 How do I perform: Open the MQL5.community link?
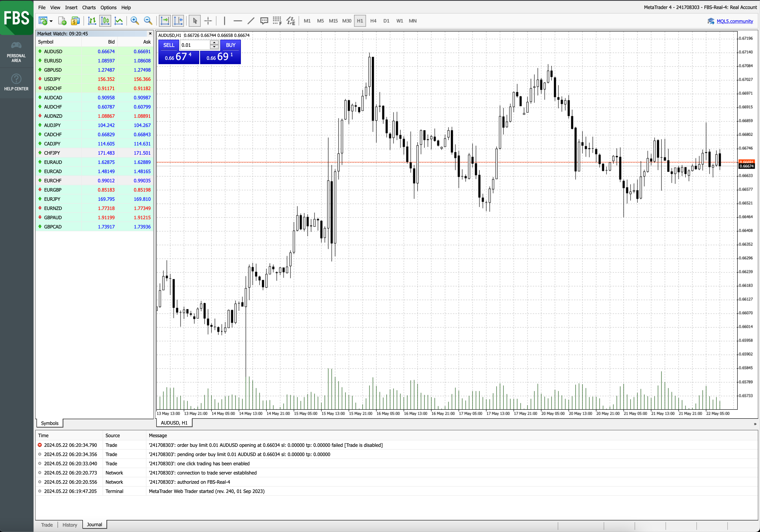pyautogui.click(x=734, y=21)
